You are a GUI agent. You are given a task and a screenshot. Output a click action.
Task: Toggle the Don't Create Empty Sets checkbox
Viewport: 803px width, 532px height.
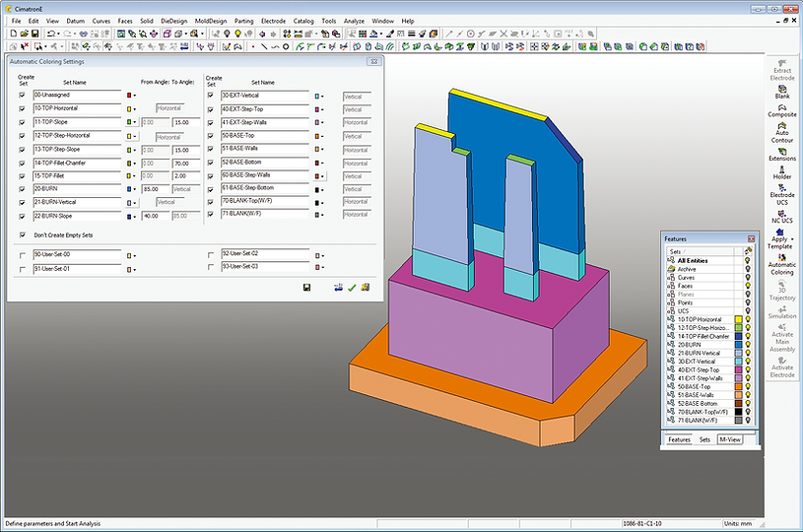(22, 235)
